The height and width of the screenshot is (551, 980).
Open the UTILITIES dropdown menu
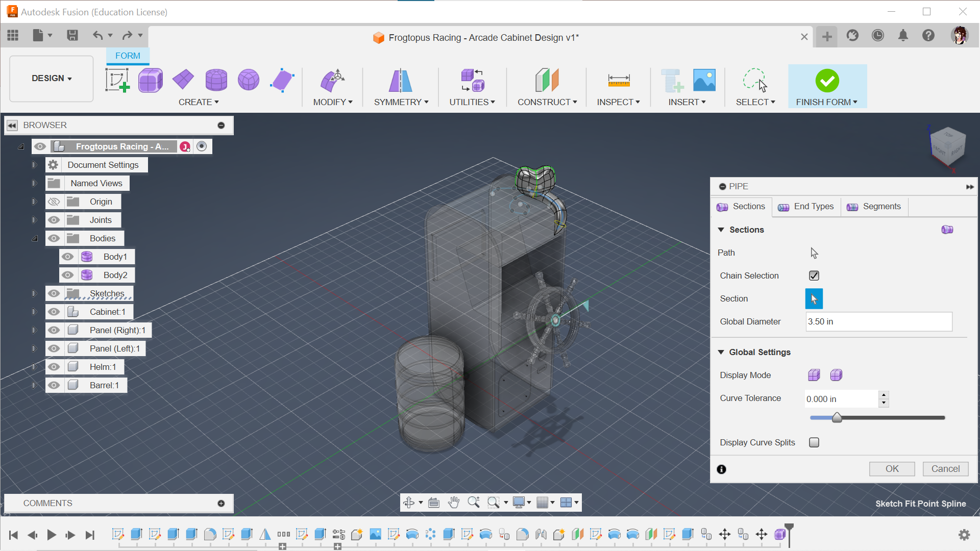472,102
